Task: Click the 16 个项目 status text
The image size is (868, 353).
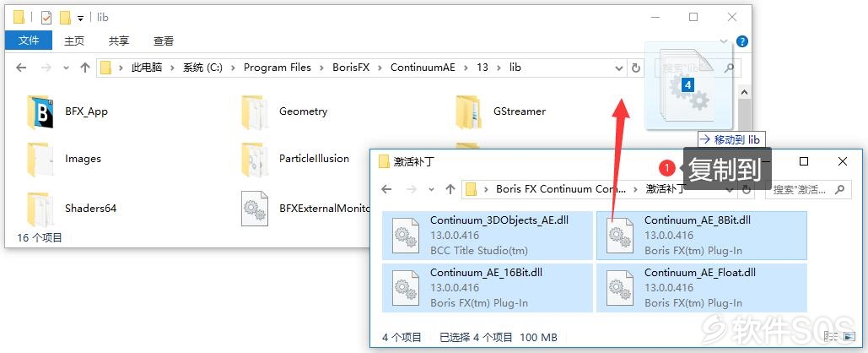Action: tap(40, 238)
